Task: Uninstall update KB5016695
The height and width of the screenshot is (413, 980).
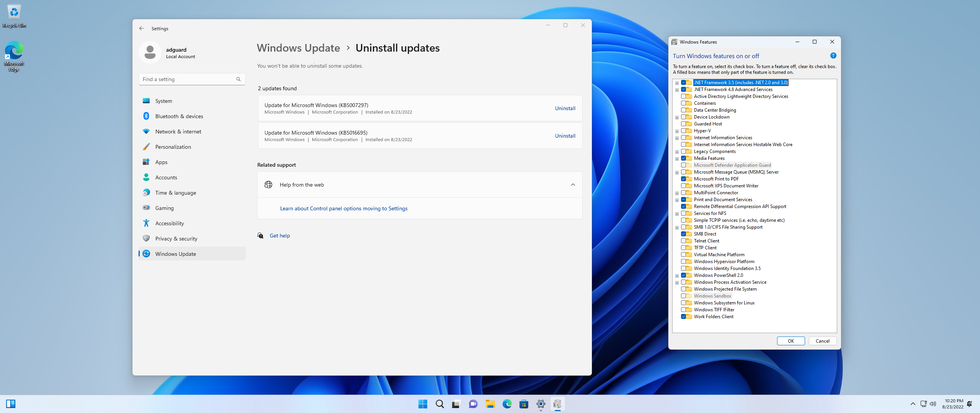Action: [565, 136]
